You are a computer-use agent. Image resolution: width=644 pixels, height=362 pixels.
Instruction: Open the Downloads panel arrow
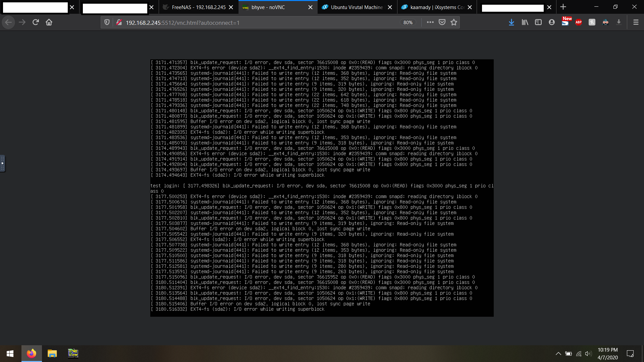point(511,22)
